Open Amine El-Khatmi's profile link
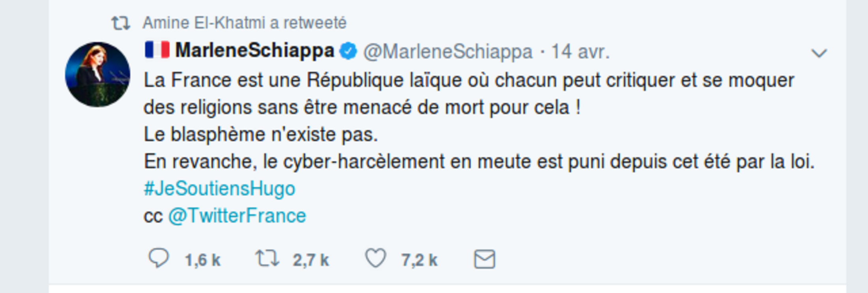The width and height of the screenshot is (868, 293). click(204, 23)
